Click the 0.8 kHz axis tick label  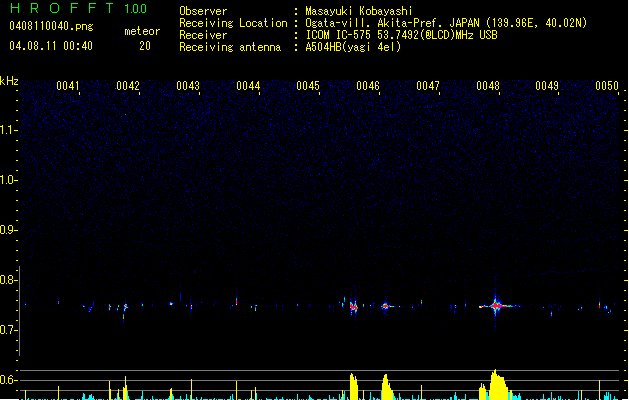click(8, 280)
